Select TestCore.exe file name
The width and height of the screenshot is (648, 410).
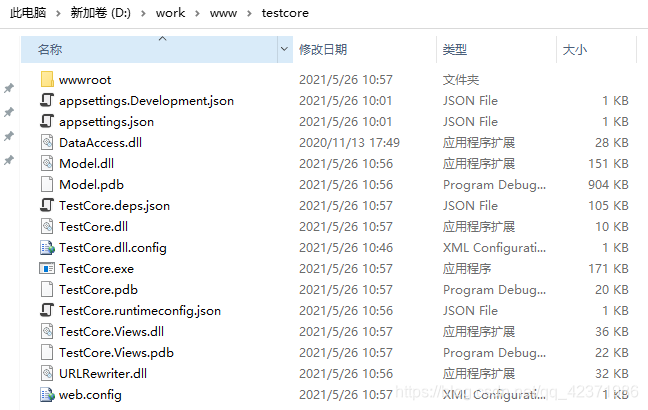(96, 269)
